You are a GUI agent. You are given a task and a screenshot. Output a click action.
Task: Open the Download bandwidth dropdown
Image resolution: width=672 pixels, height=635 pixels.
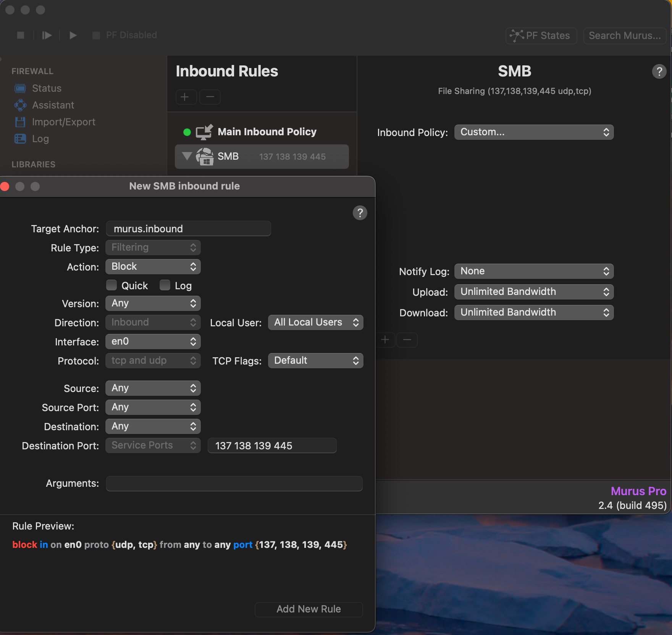coord(534,313)
